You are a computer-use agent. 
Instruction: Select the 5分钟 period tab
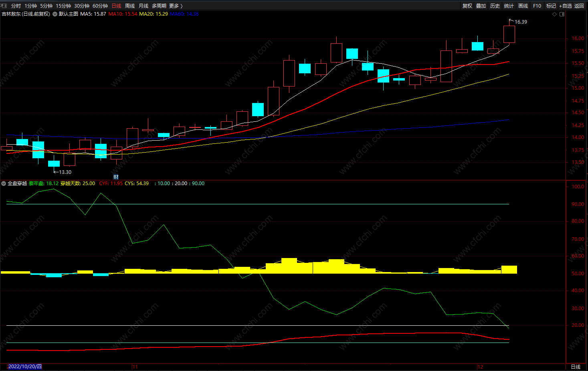point(46,6)
